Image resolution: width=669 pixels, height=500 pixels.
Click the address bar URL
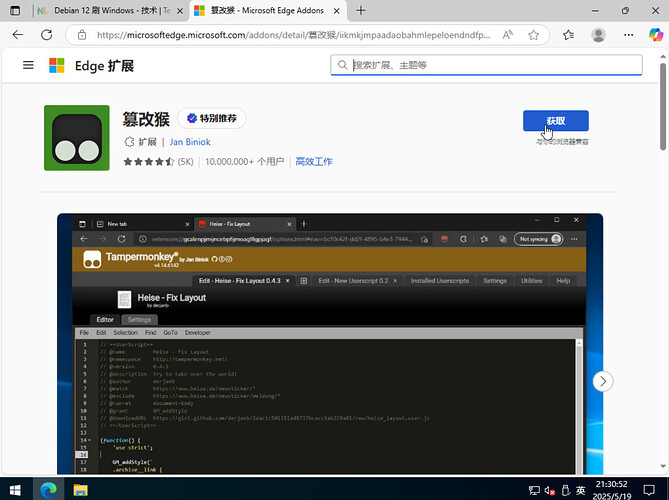(x=294, y=35)
